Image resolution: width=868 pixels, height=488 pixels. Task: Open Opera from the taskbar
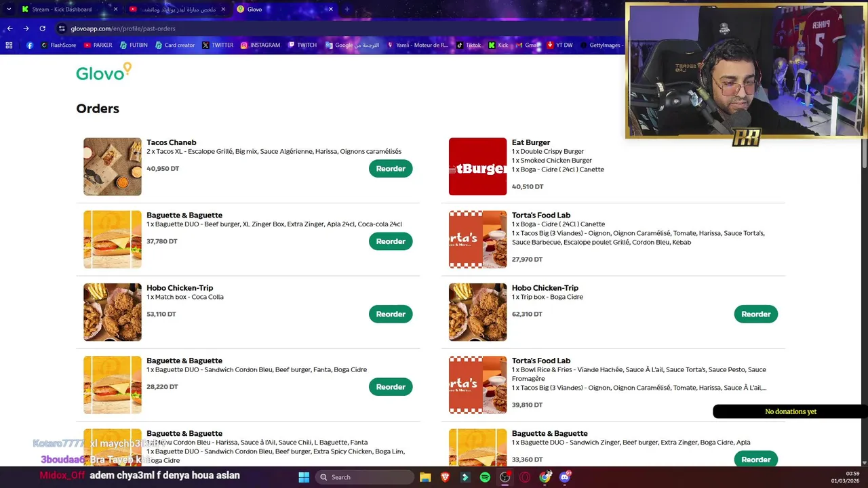point(525,477)
